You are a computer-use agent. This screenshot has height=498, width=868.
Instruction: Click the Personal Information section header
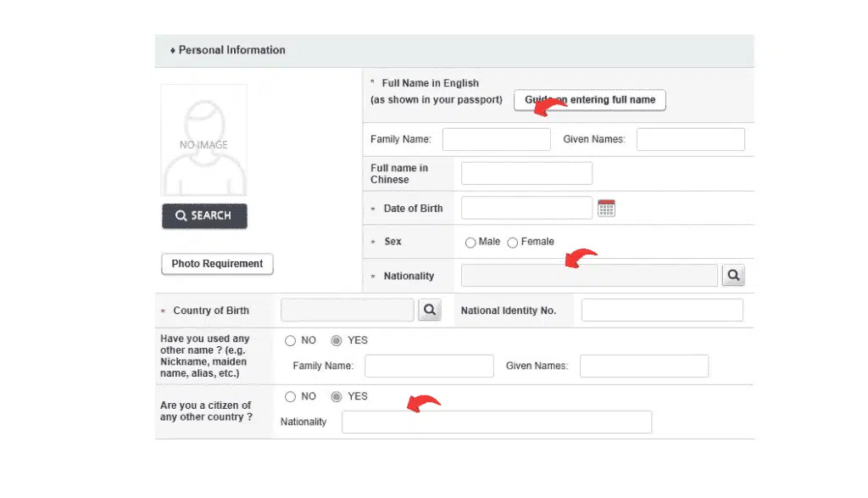(454, 50)
